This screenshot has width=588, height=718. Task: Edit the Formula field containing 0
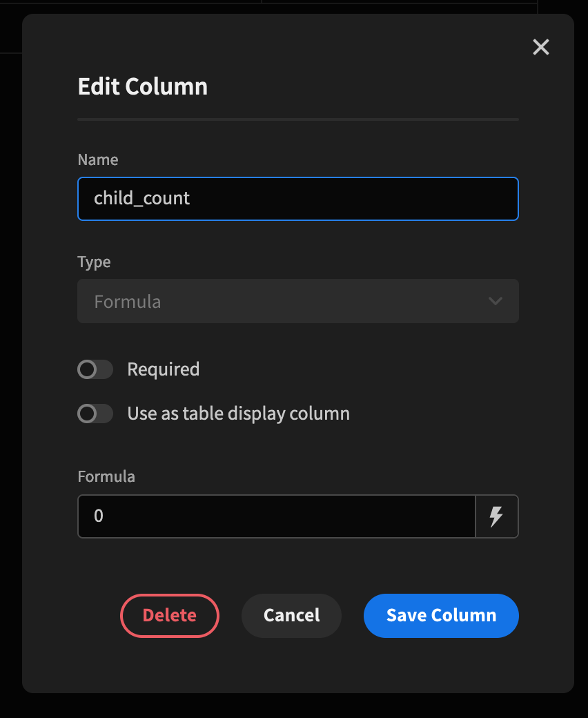coord(276,516)
